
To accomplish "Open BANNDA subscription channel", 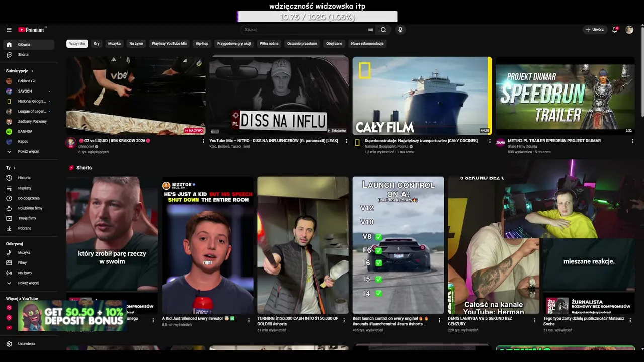I will pos(29,131).
